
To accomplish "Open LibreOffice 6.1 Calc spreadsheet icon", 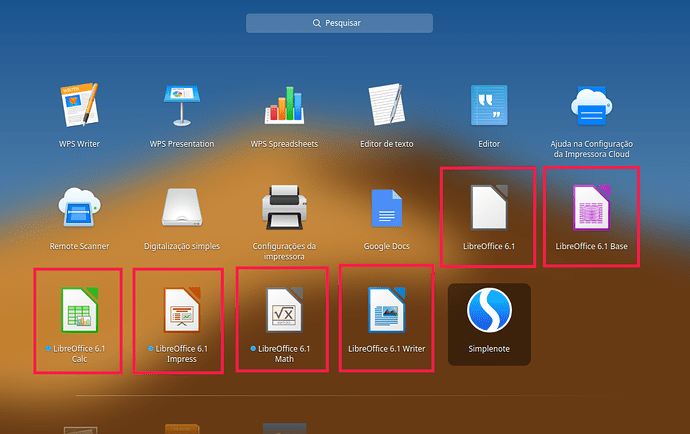I will point(79,309).
